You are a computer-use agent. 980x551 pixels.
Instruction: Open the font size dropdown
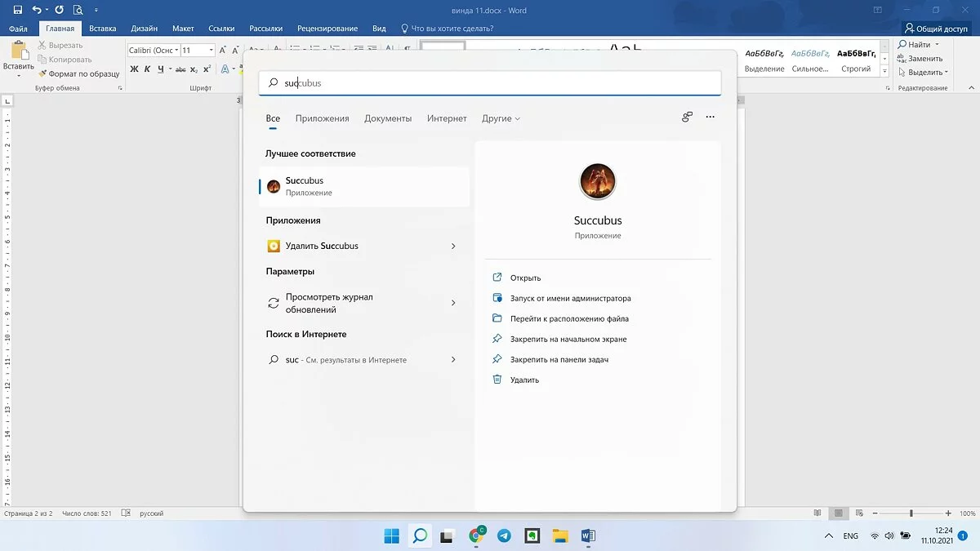(x=211, y=51)
